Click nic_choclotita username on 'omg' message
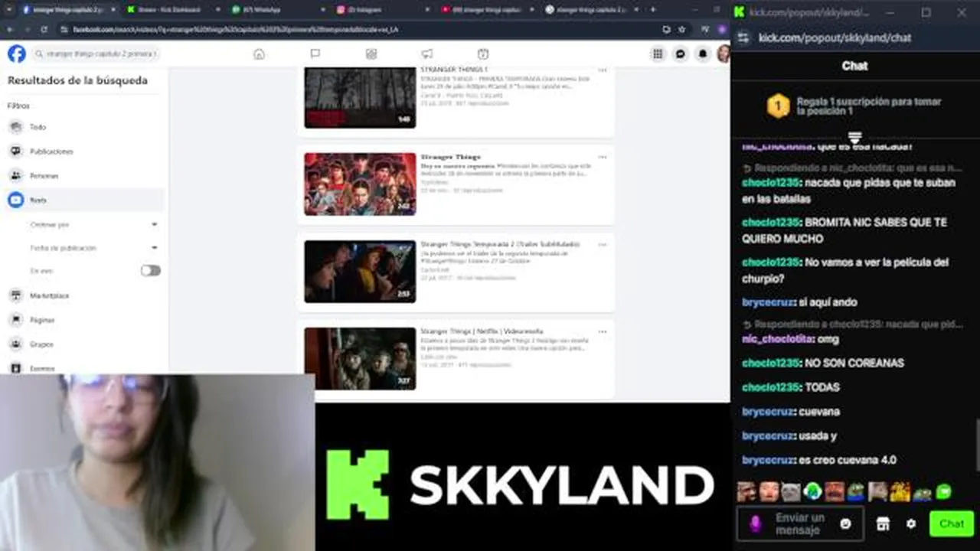Image resolution: width=980 pixels, height=551 pixels. (775, 339)
